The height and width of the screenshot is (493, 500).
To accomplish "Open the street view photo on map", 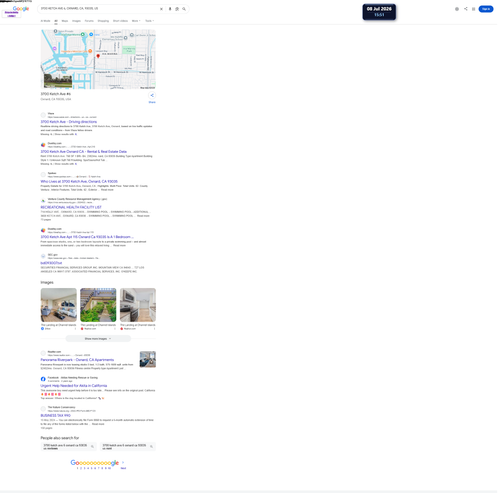I will pyautogui.click(x=58, y=81).
